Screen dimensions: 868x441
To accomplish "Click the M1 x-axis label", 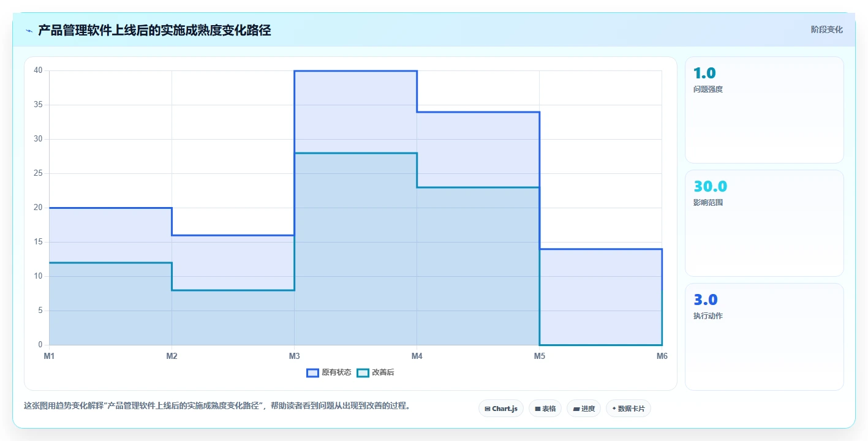I will click(49, 356).
